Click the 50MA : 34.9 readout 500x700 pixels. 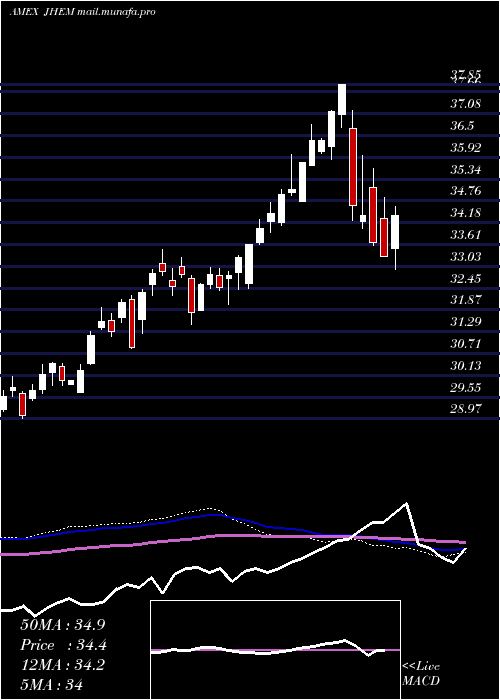63,625
